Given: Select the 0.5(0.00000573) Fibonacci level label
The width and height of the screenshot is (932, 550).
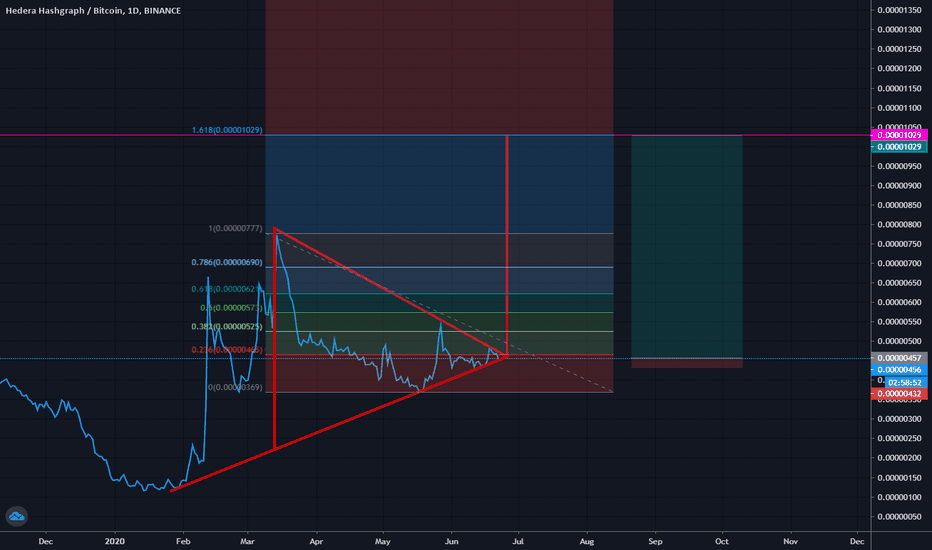Looking at the screenshot, I should coord(231,308).
